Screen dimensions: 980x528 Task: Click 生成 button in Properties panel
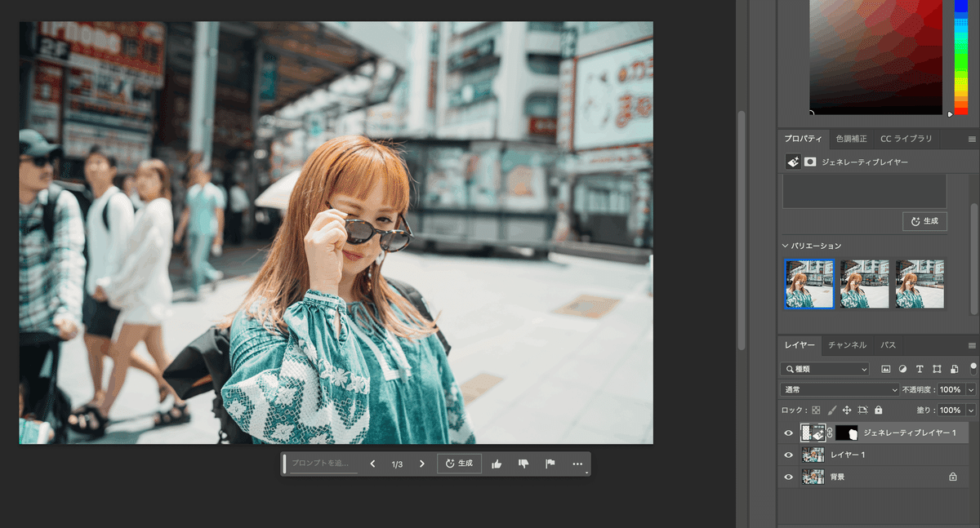click(x=924, y=221)
